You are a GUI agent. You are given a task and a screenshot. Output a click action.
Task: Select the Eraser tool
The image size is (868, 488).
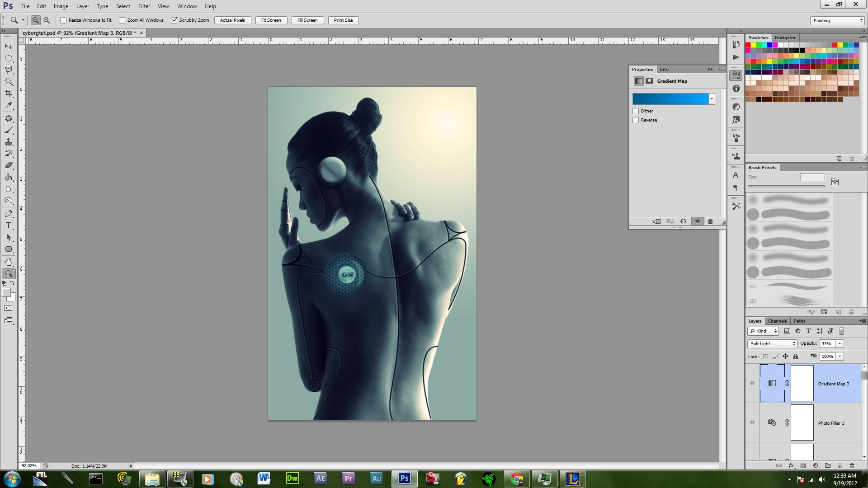point(9,165)
